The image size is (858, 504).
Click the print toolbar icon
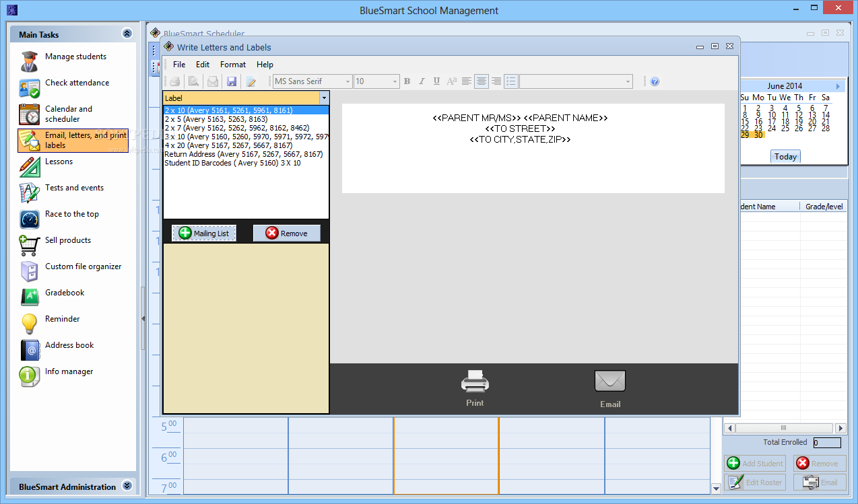(x=174, y=81)
